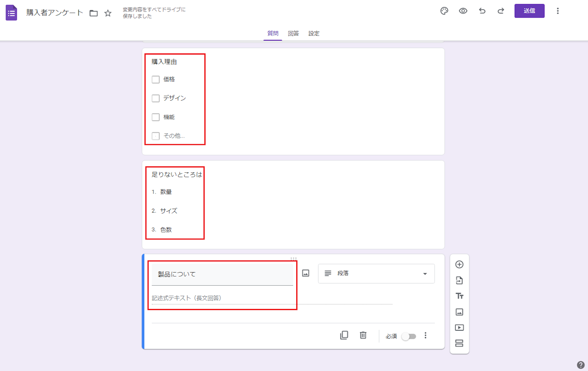The width and height of the screenshot is (588, 371).
Task: Switch to the 回答 tab
Action: point(293,34)
